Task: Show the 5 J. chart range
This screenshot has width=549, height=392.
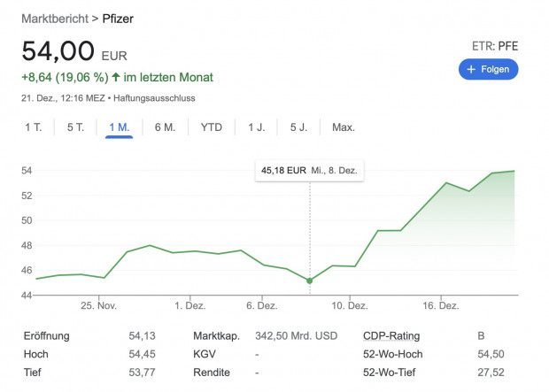Action: point(298,127)
